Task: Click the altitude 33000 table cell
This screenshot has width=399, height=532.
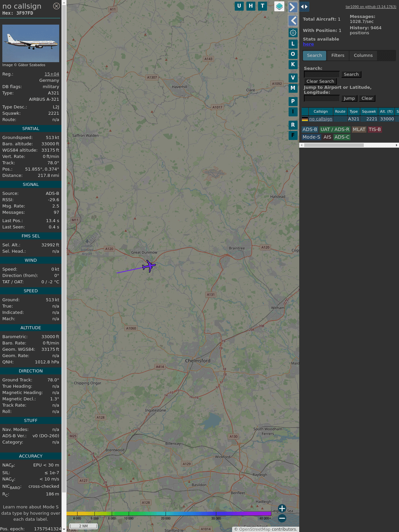Action: (x=387, y=119)
